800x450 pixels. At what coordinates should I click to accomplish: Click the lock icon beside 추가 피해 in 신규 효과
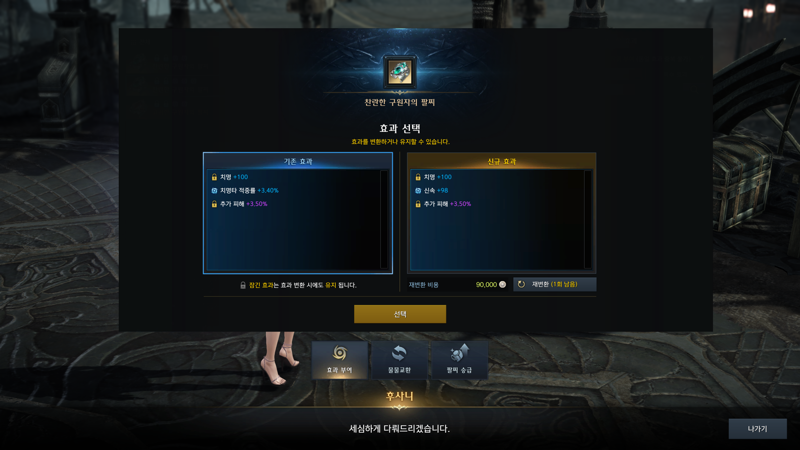418,204
